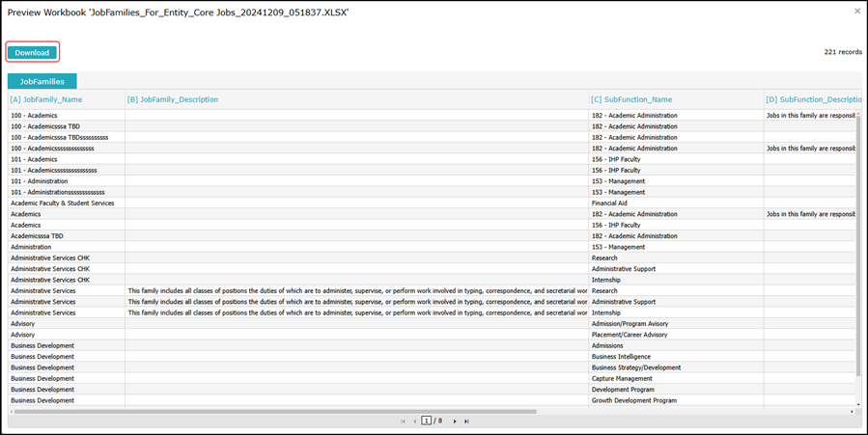Click the [B] JobFamily_Description column header
Screen dimensions: 868x435
(x=173, y=99)
